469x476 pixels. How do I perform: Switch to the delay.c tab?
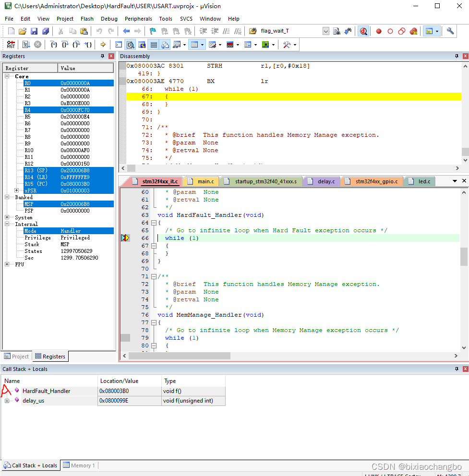point(322,181)
